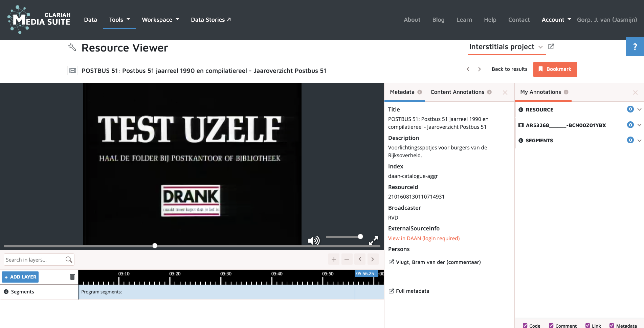Click Back to results
The image size is (644, 328).
(509, 69)
